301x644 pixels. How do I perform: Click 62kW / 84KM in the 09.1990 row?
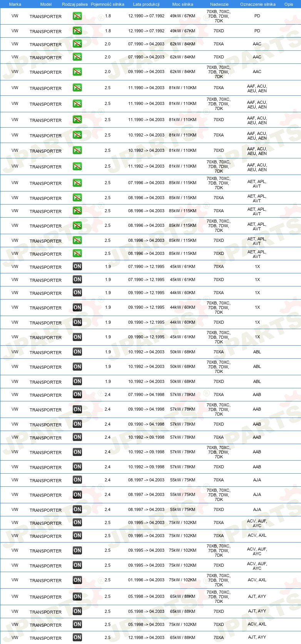tap(183, 72)
